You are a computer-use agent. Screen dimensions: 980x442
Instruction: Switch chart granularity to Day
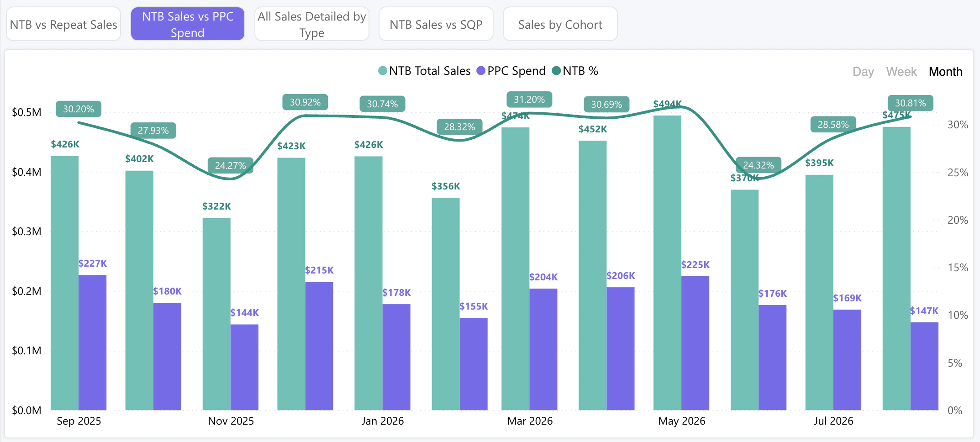pos(863,72)
